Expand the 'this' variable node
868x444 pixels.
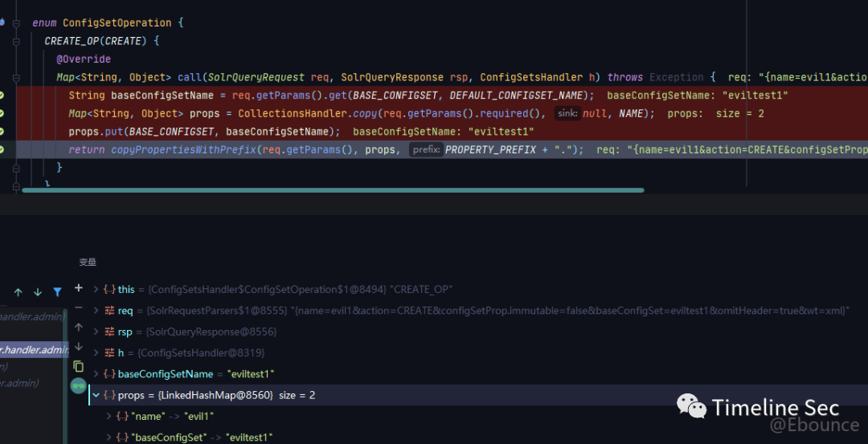[96, 289]
